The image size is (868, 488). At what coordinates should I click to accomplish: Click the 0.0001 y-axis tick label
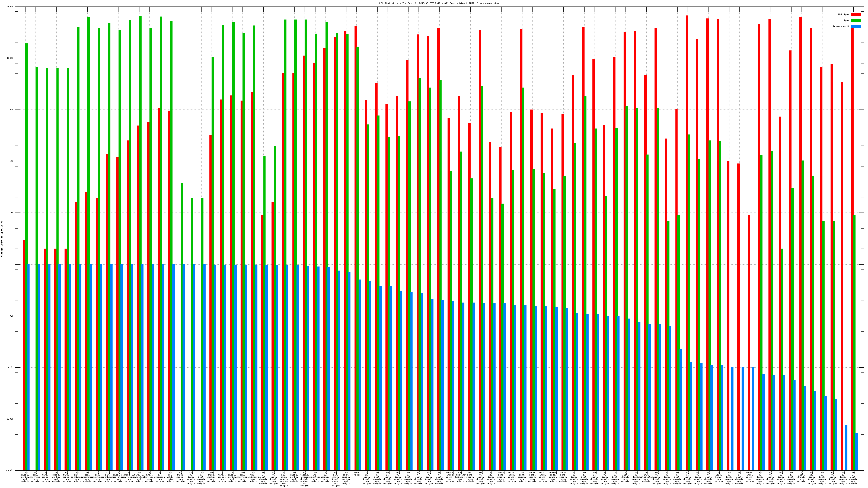click(x=10, y=470)
